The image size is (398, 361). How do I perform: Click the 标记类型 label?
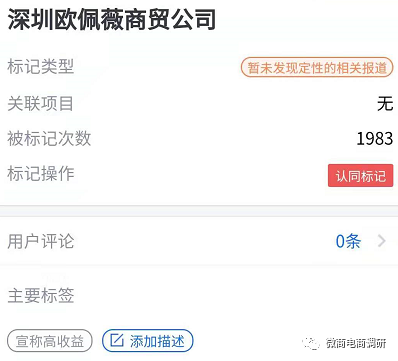(40, 66)
